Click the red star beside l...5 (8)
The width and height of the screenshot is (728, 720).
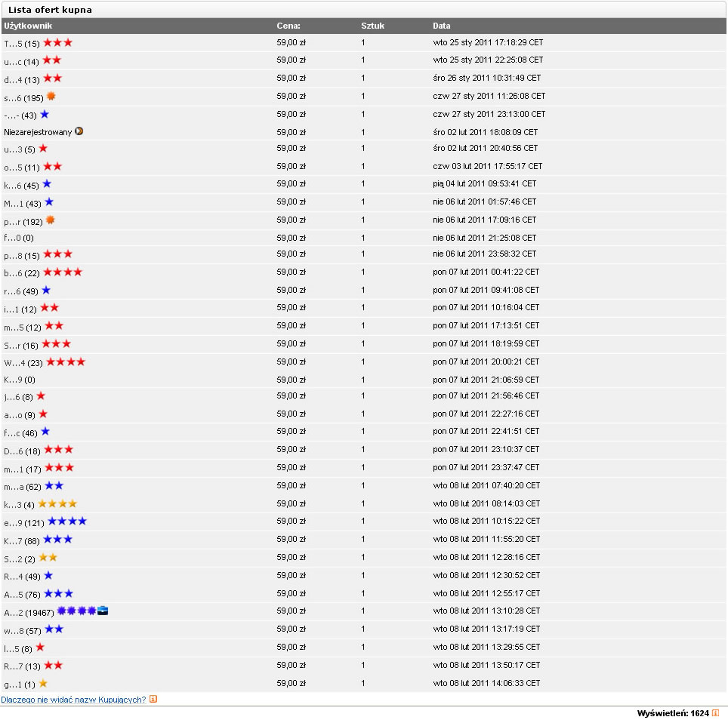40,647
